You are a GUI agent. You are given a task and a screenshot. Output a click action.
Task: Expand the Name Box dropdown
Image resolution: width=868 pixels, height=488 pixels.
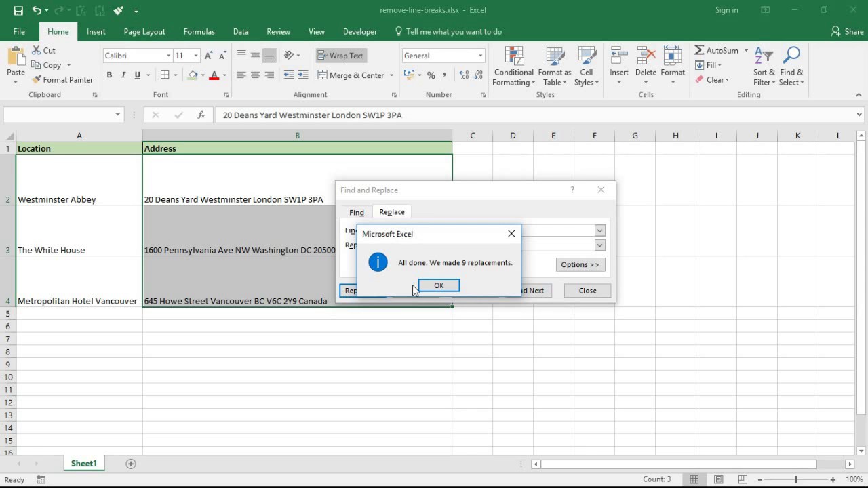118,115
